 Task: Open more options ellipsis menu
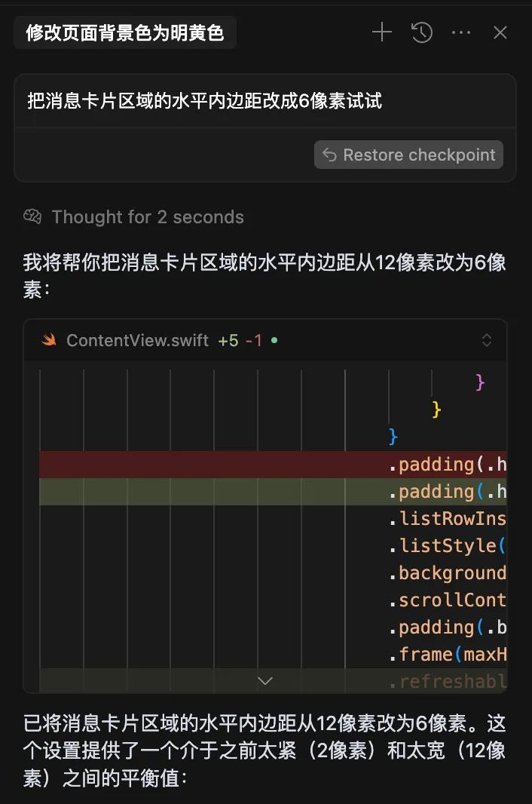click(x=460, y=33)
